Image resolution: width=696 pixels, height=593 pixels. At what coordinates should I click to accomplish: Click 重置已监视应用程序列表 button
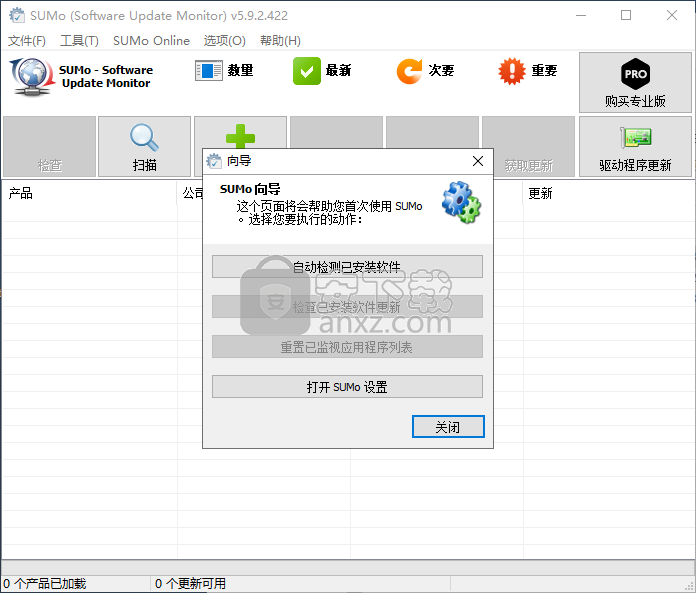pos(347,346)
